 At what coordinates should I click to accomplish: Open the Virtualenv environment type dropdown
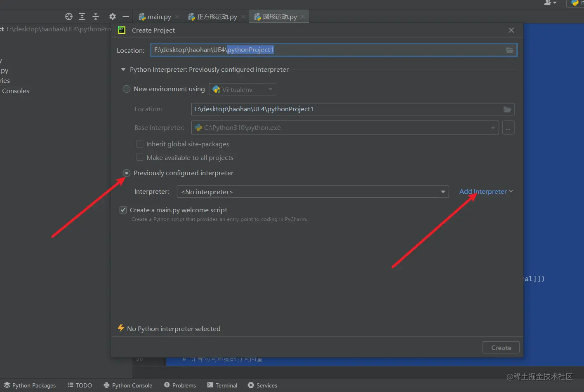(243, 89)
